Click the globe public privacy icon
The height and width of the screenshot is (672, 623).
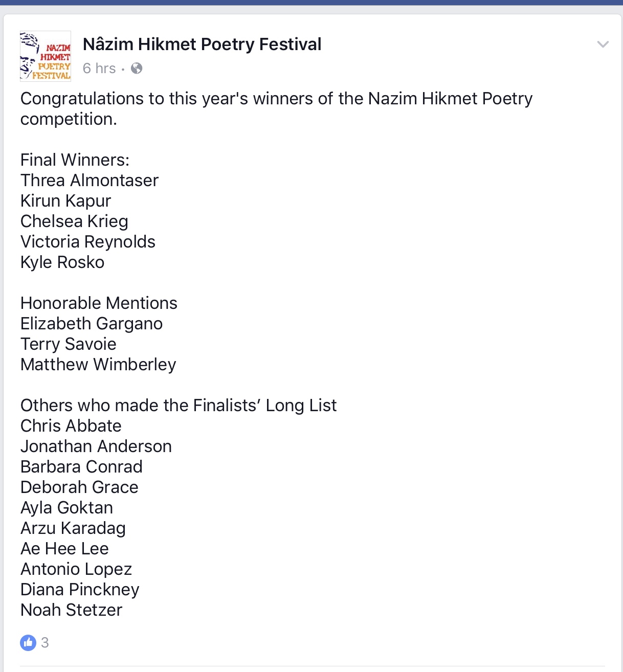[137, 69]
